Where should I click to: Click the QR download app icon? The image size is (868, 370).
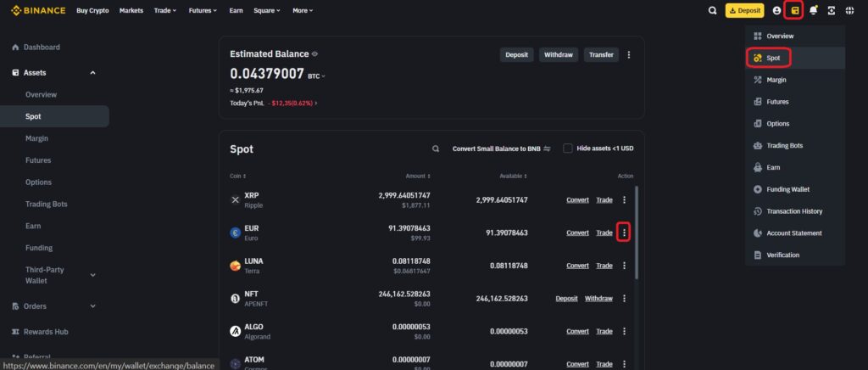click(831, 10)
